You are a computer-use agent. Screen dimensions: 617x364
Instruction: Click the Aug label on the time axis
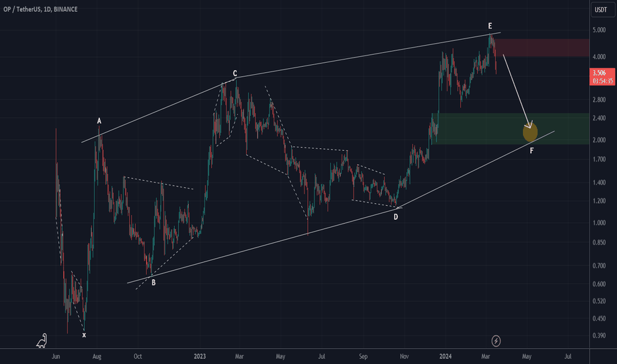coord(97,357)
